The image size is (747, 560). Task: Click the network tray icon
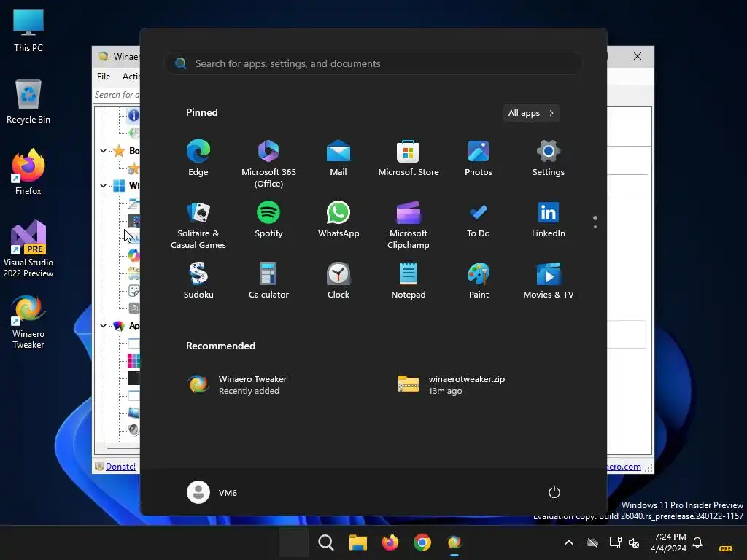click(615, 542)
